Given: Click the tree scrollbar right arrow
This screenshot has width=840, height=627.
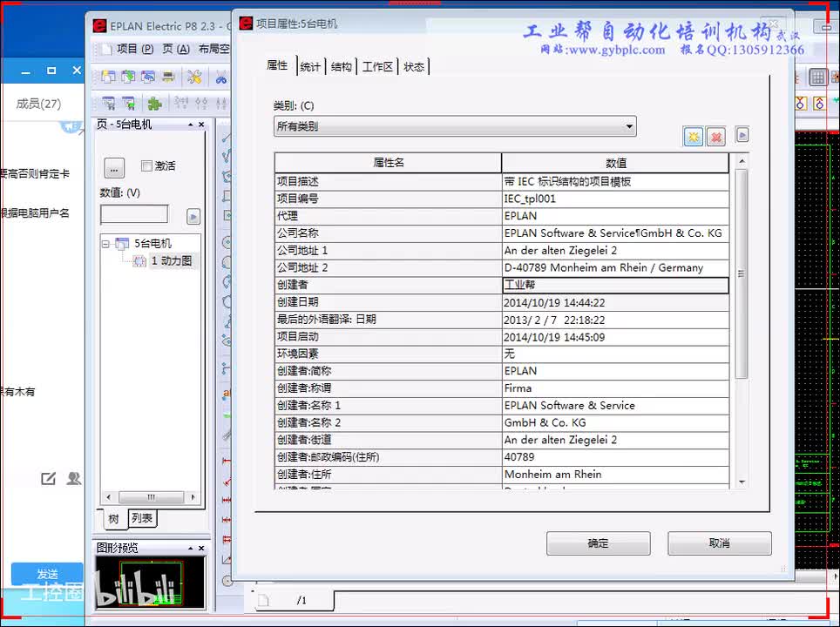Looking at the screenshot, I should (x=193, y=497).
